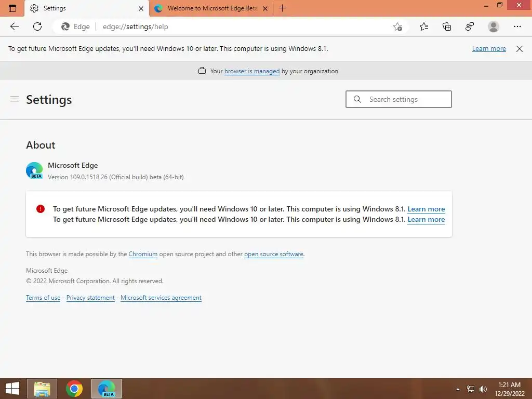The height and width of the screenshot is (399, 532).
Task: Open the volume speaker tray icon
Action: 483,389
